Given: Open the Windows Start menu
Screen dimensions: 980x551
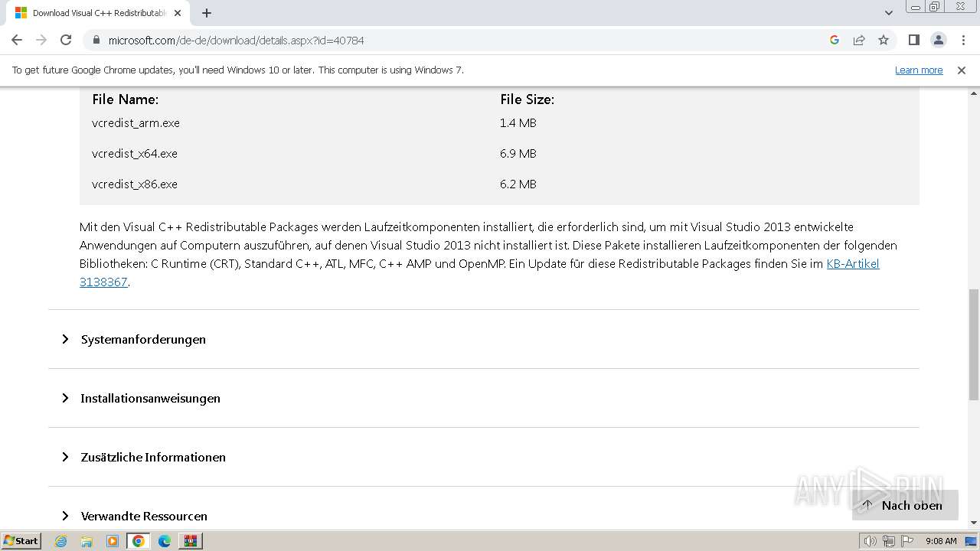Looking at the screenshot, I should [x=21, y=540].
